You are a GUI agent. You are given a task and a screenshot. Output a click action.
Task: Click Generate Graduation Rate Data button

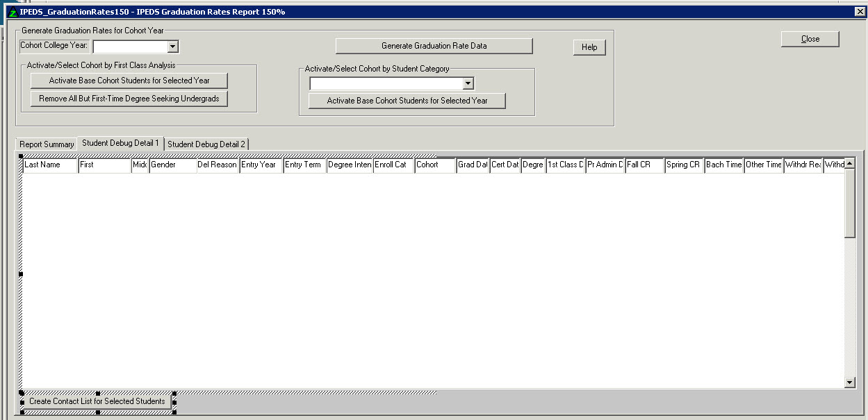(434, 46)
